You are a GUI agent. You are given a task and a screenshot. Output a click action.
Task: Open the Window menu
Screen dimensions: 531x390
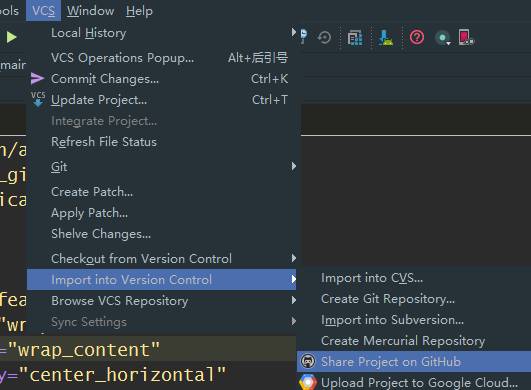90,11
